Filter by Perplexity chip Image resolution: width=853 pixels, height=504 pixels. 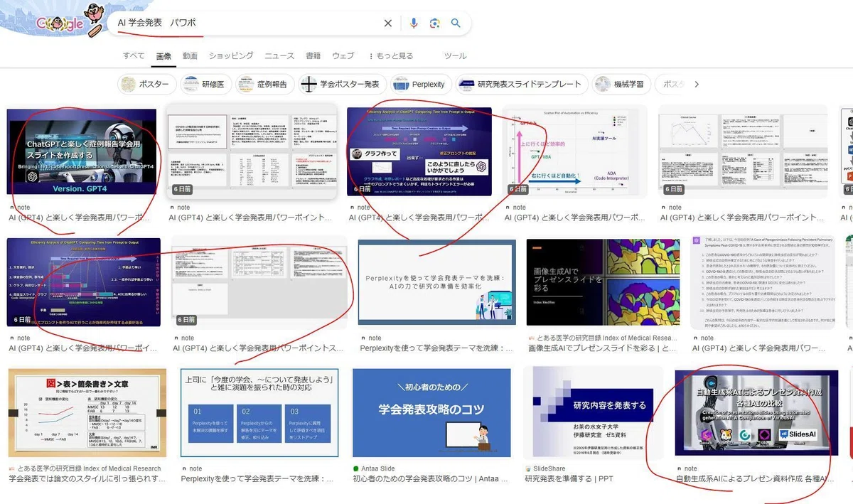pyautogui.click(x=420, y=84)
